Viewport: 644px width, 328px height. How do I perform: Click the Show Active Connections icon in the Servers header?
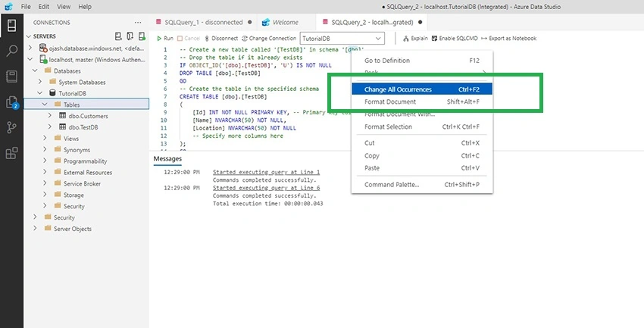(142, 36)
